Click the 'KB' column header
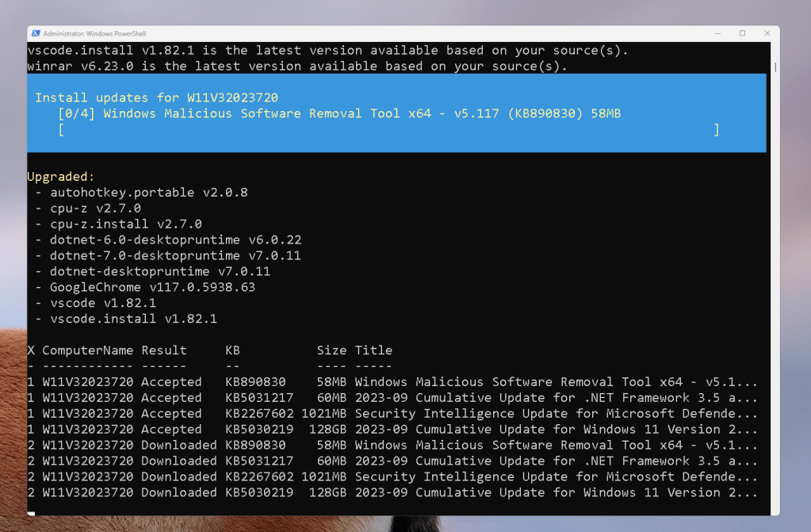 pos(233,350)
